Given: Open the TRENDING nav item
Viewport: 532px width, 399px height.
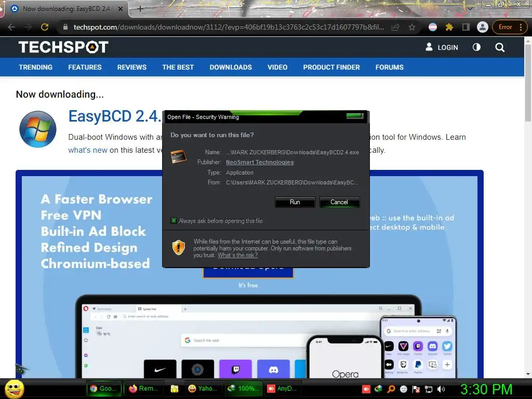Looking at the screenshot, I should 36,67.
